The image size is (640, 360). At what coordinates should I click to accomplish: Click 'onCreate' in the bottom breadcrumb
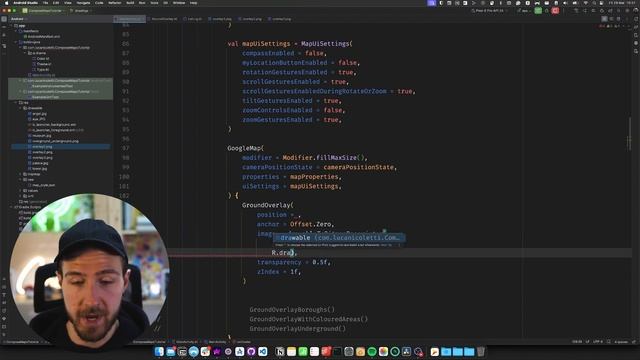click(x=244, y=342)
